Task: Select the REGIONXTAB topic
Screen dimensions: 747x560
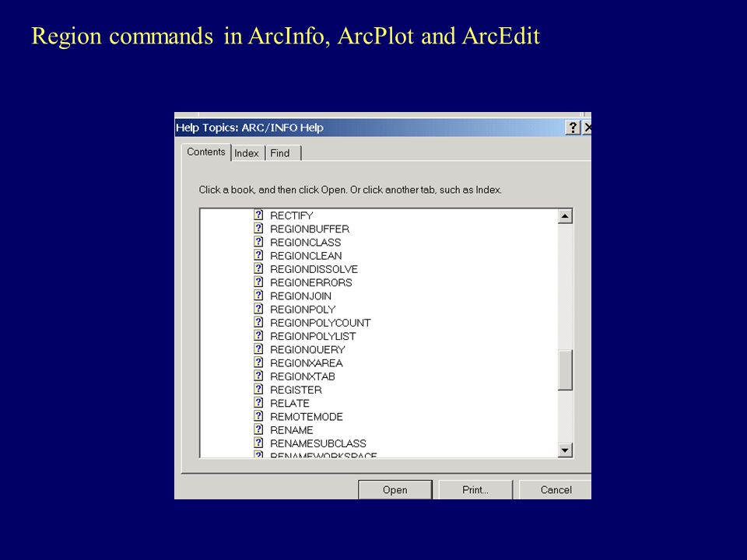Action: point(303,376)
